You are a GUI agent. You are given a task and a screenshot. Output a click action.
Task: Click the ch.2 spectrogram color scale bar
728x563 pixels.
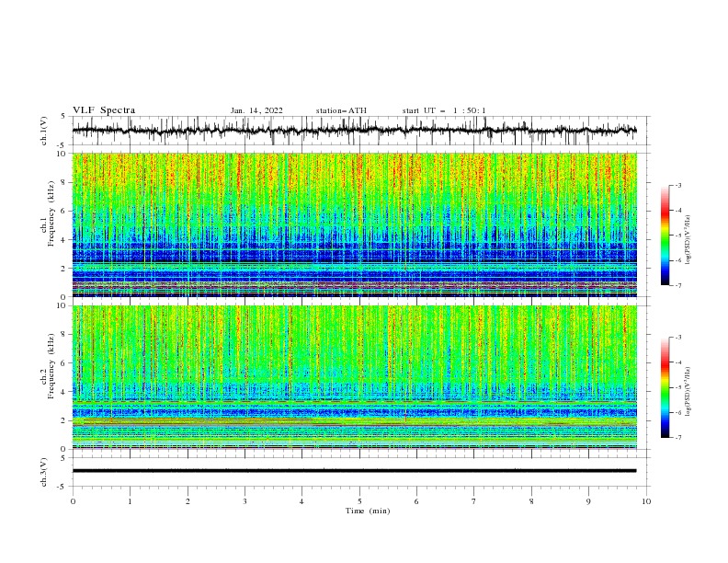665,387
